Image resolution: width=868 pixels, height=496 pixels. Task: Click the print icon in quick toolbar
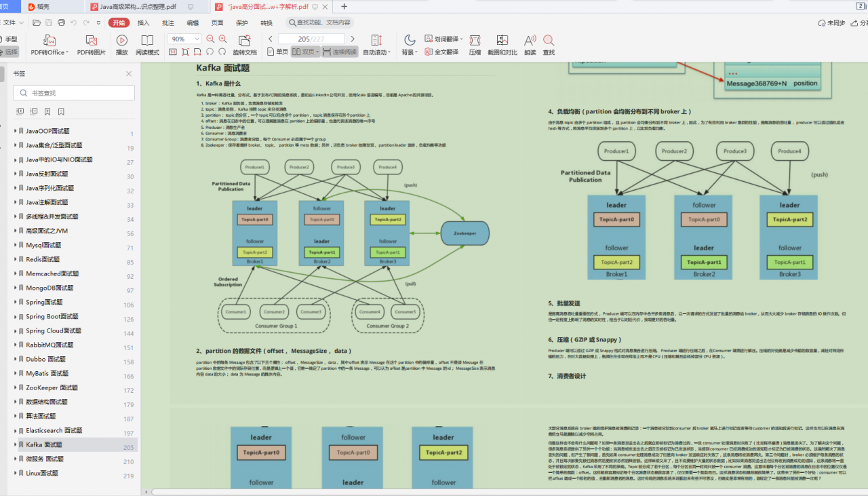click(61, 22)
